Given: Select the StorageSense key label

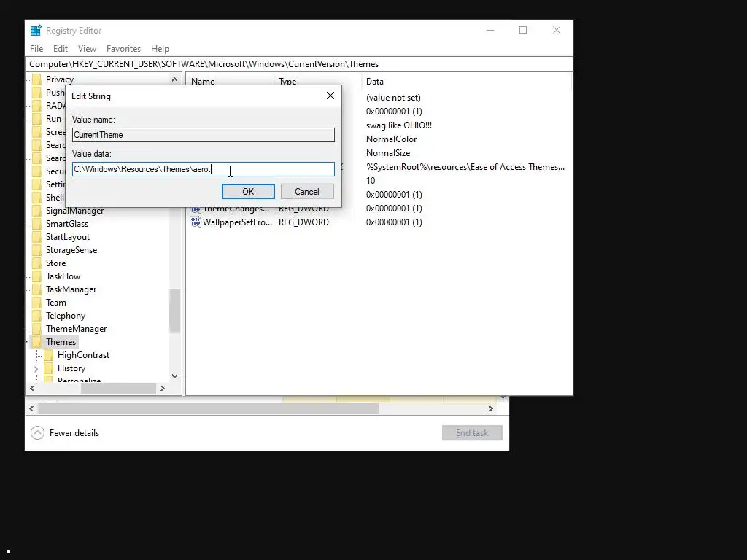Looking at the screenshot, I should click(71, 250).
